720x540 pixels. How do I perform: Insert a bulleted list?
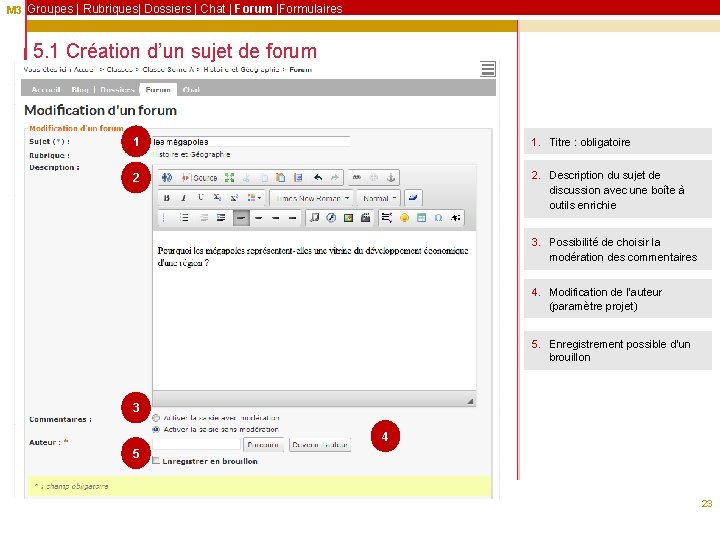click(x=184, y=218)
